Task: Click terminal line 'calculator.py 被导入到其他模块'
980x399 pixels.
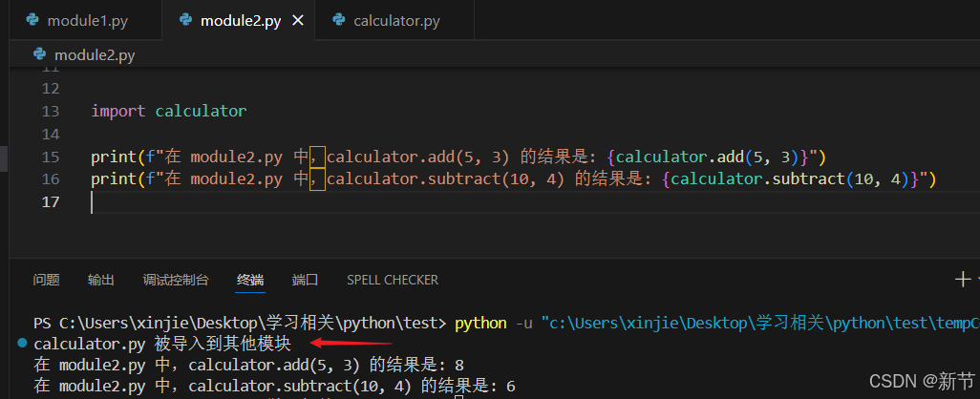Action: (162, 343)
